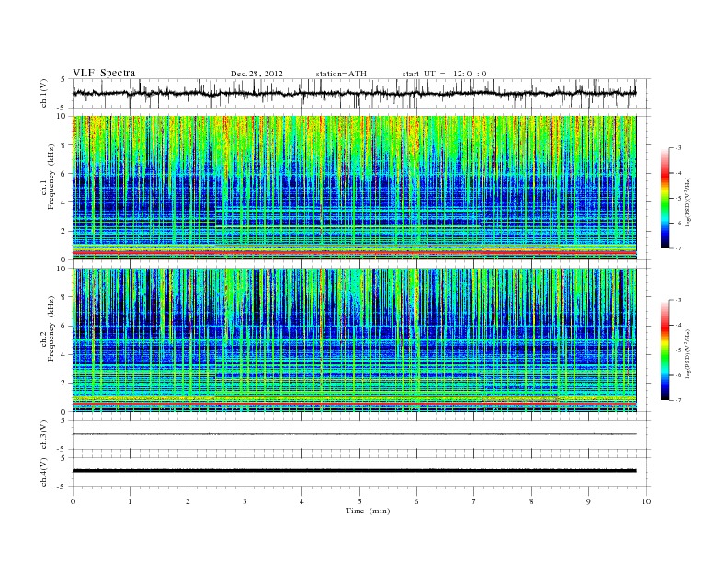
Task: Click the "Time (min)" axis label
Action: [x=368, y=511]
